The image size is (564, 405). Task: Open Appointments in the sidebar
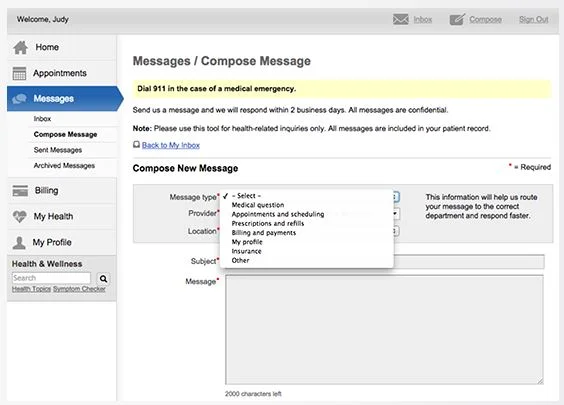(x=62, y=73)
